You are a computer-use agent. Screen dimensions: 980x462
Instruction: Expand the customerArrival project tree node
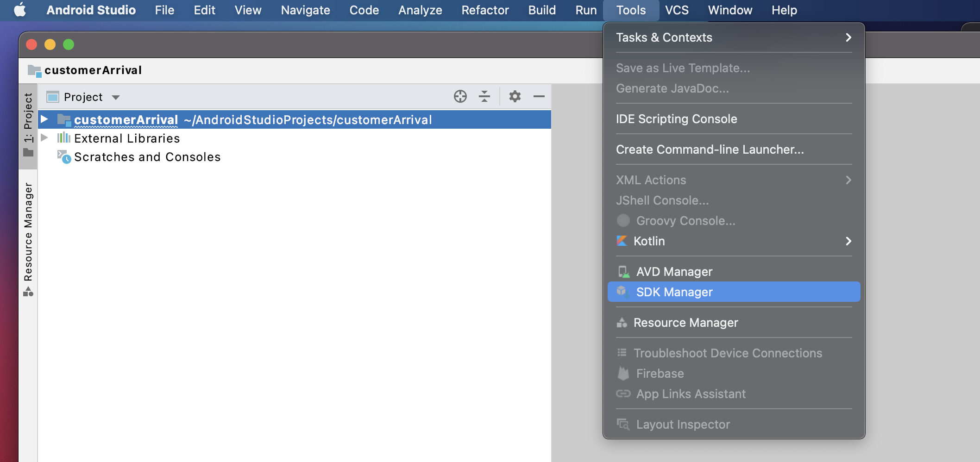coord(44,119)
